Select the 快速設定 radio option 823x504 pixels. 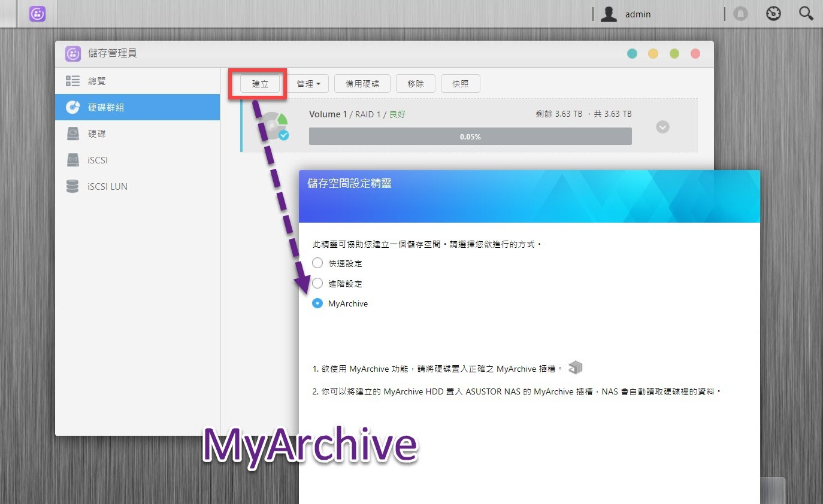[x=317, y=263]
